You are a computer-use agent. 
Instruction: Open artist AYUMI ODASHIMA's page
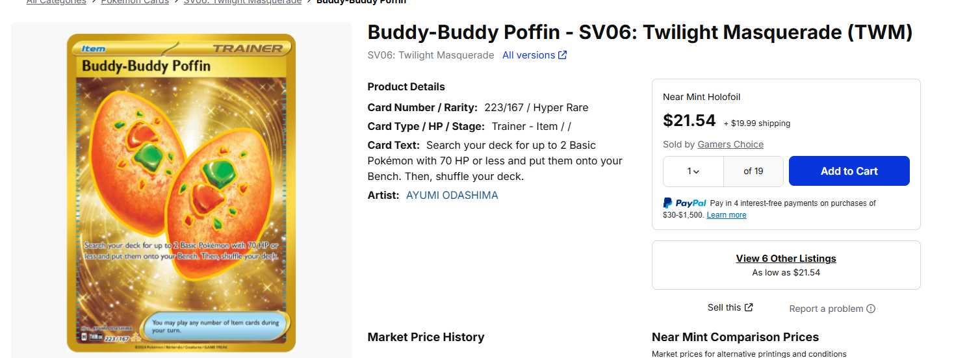click(x=452, y=195)
